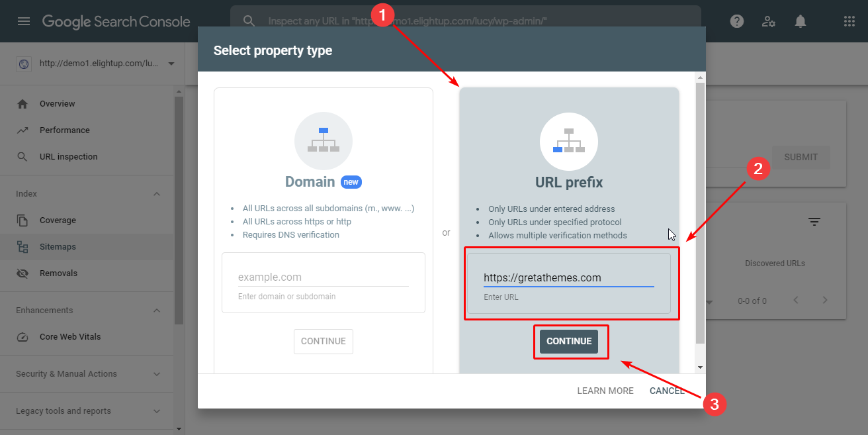Click the property globe icon in sidebar
This screenshot has height=435, width=868.
(24, 64)
